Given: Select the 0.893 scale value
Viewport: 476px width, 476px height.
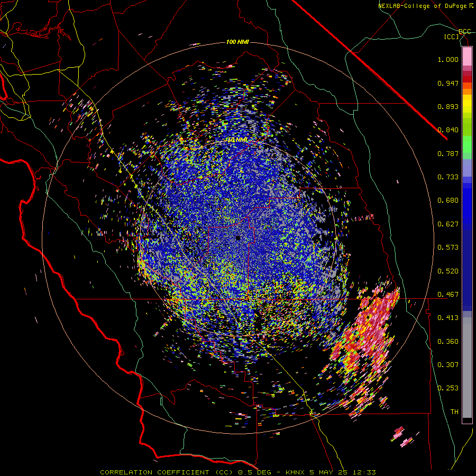Looking at the screenshot, I should 448,106.
